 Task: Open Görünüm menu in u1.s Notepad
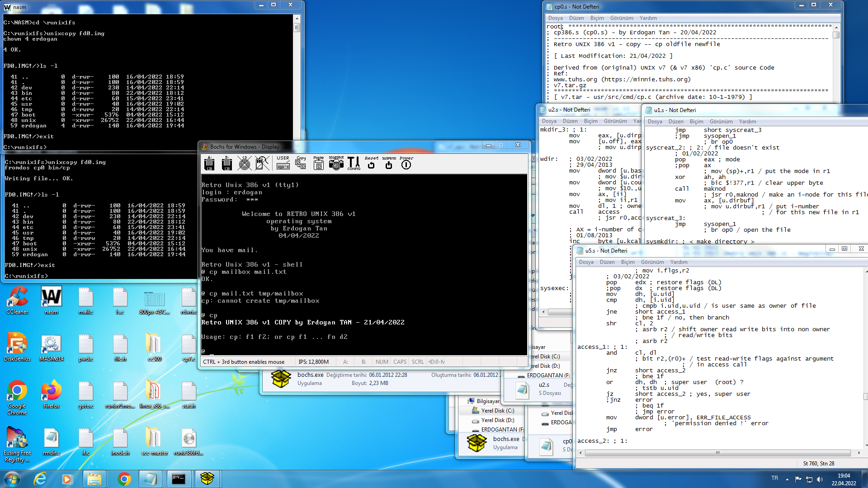[x=721, y=122]
